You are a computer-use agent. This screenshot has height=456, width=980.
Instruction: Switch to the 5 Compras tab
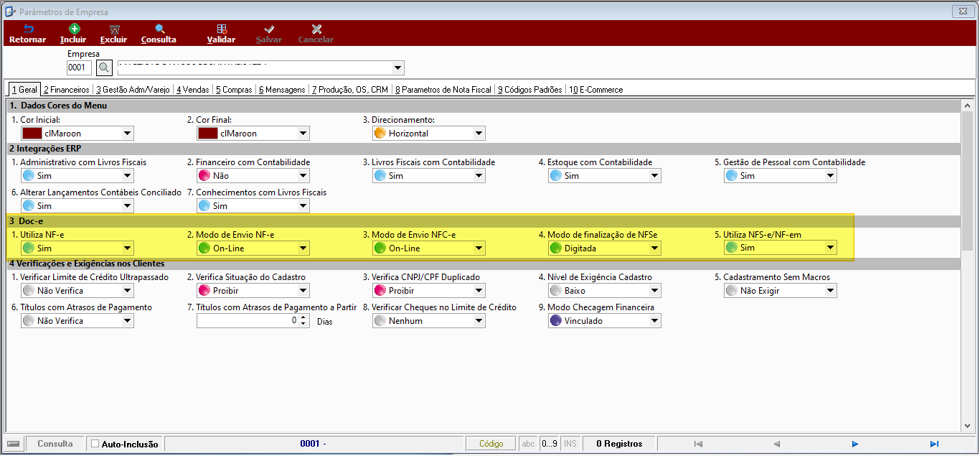235,90
